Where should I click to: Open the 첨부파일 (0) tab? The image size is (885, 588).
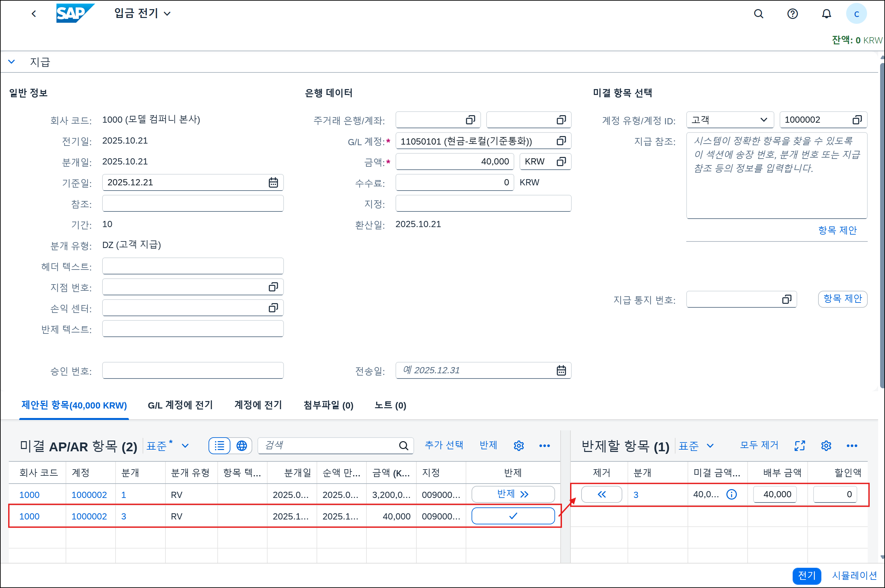point(328,405)
